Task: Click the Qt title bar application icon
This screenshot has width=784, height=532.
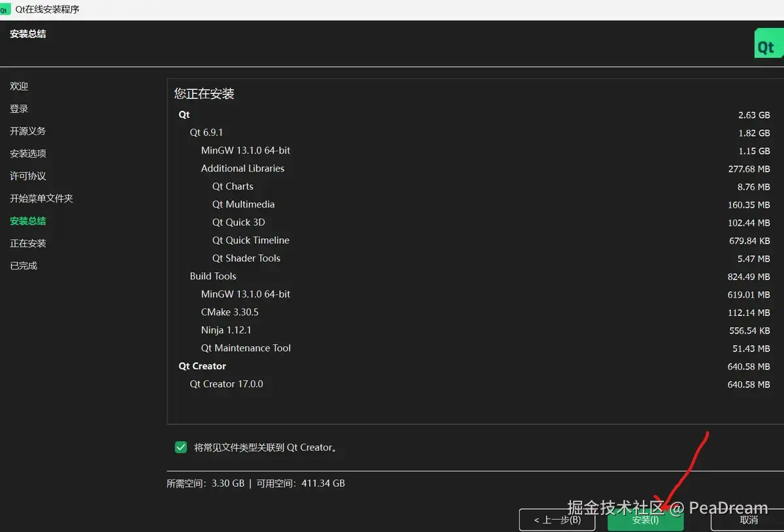Action: click(5, 9)
